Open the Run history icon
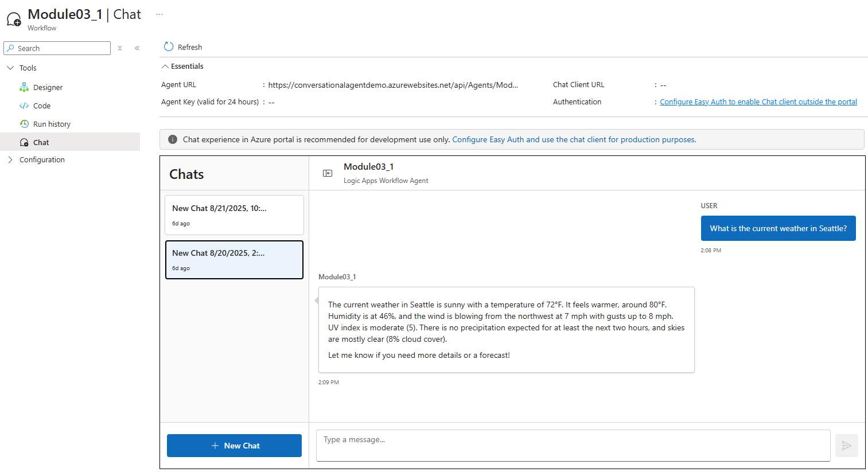Screen dimensions: 868x476 pyautogui.click(x=25, y=123)
